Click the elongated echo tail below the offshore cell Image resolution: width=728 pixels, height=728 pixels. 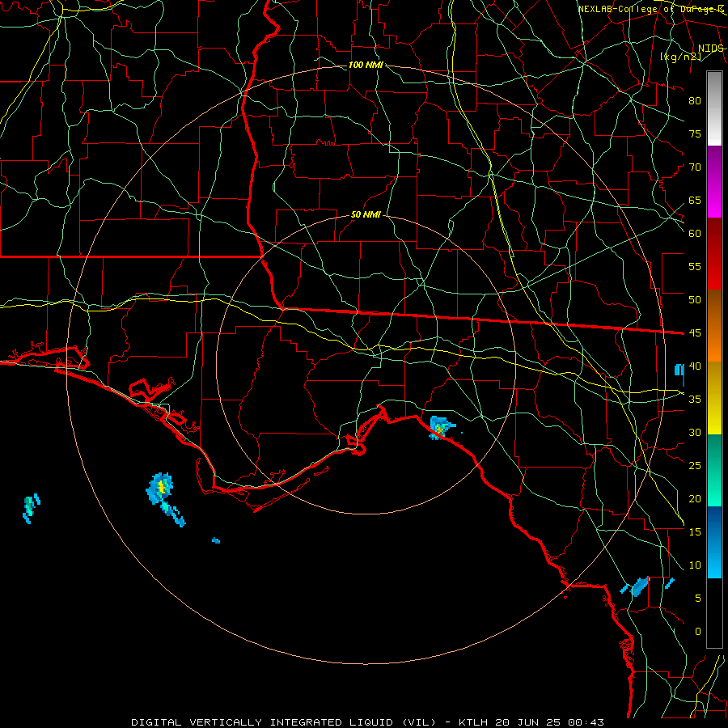(x=174, y=514)
